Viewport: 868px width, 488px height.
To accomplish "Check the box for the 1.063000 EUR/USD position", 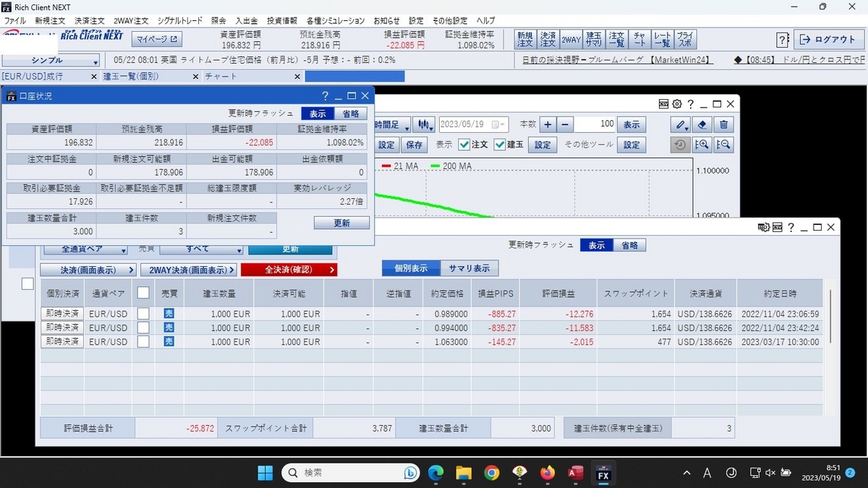I will pyautogui.click(x=143, y=341).
